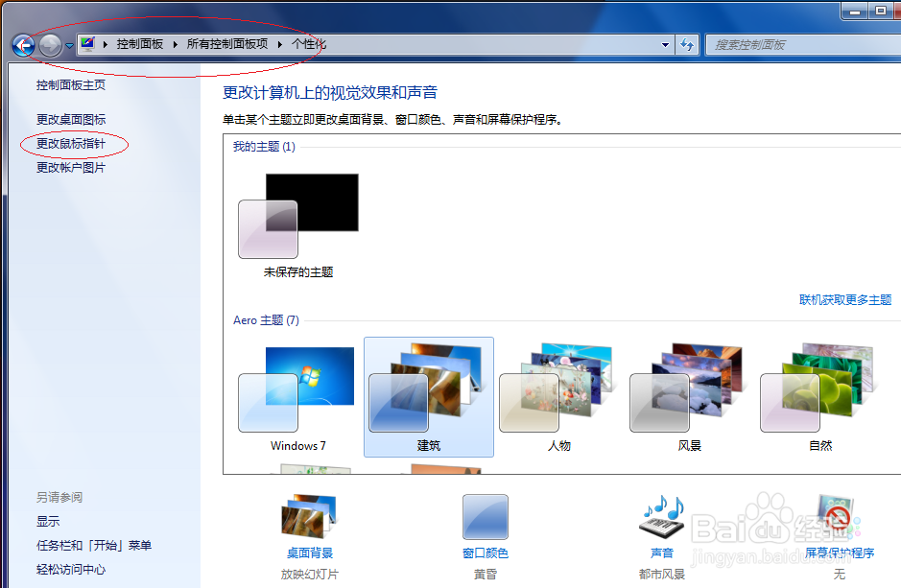Image resolution: width=901 pixels, height=588 pixels.
Task: Click the 窗口颜色 swatch icon
Action: click(486, 517)
